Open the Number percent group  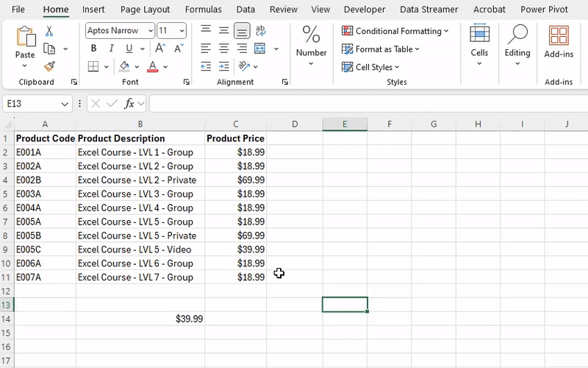pyautogui.click(x=311, y=45)
